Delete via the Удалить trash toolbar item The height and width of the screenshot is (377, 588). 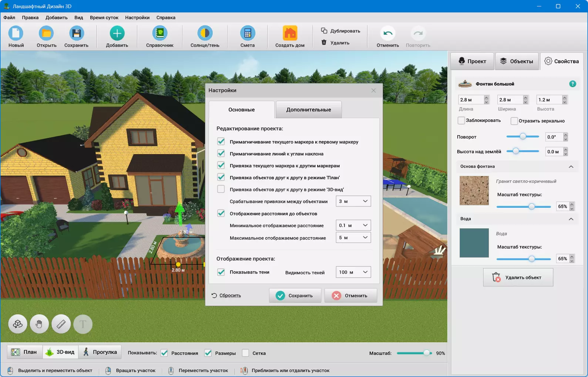(x=335, y=43)
